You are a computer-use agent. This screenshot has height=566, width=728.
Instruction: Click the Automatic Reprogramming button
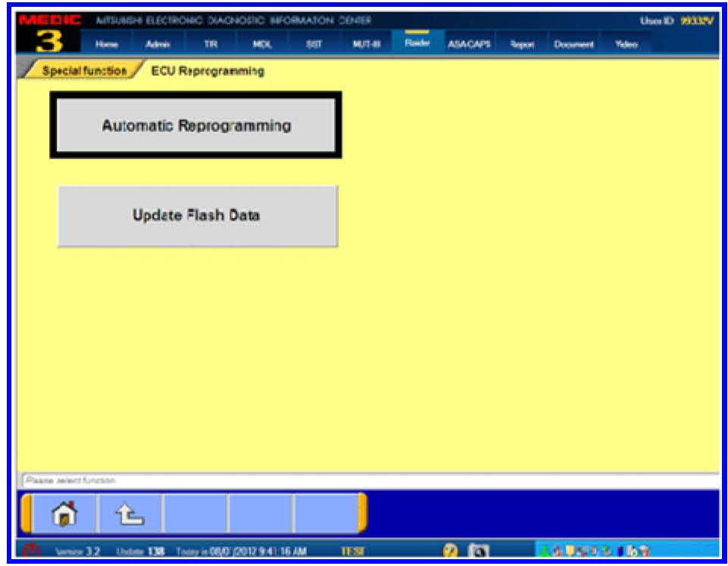tap(196, 126)
